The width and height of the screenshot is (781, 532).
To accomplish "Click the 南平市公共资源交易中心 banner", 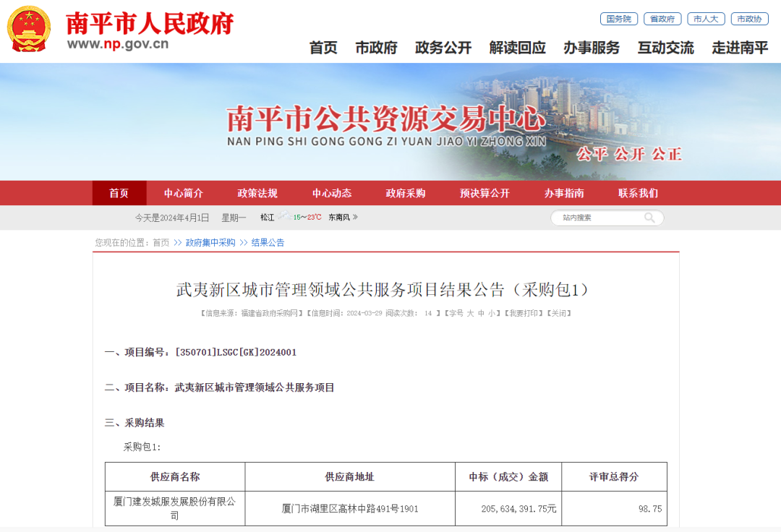I will click(386, 119).
